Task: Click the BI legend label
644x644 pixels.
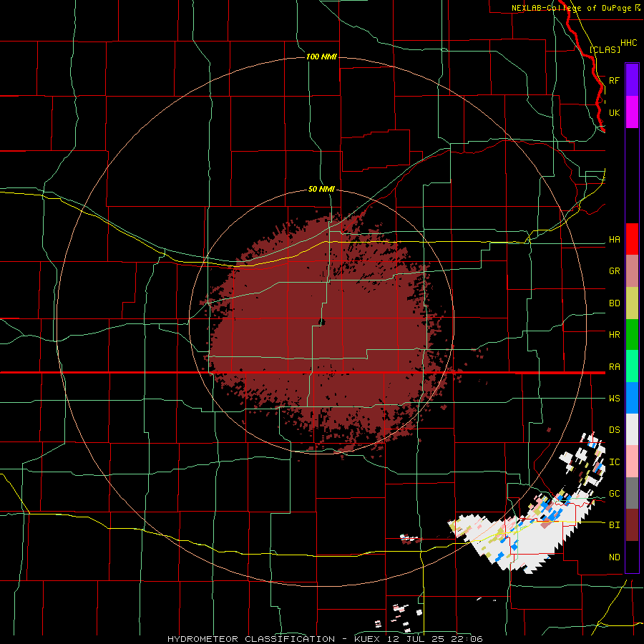Action: click(614, 525)
